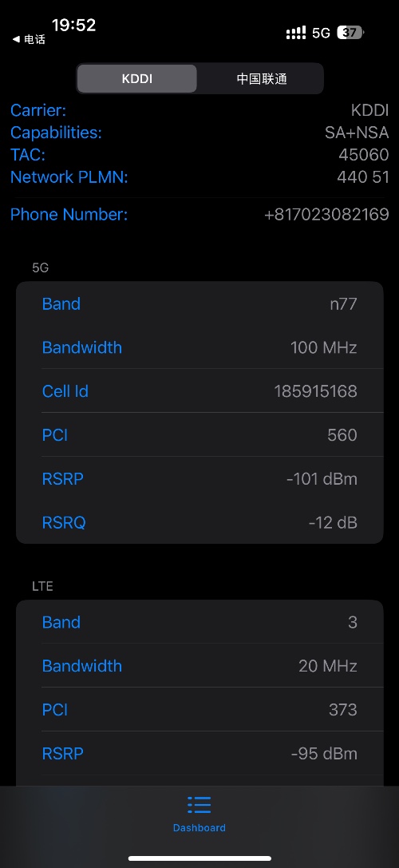Switch to the 中国联通 SIM segment

pyautogui.click(x=262, y=78)
